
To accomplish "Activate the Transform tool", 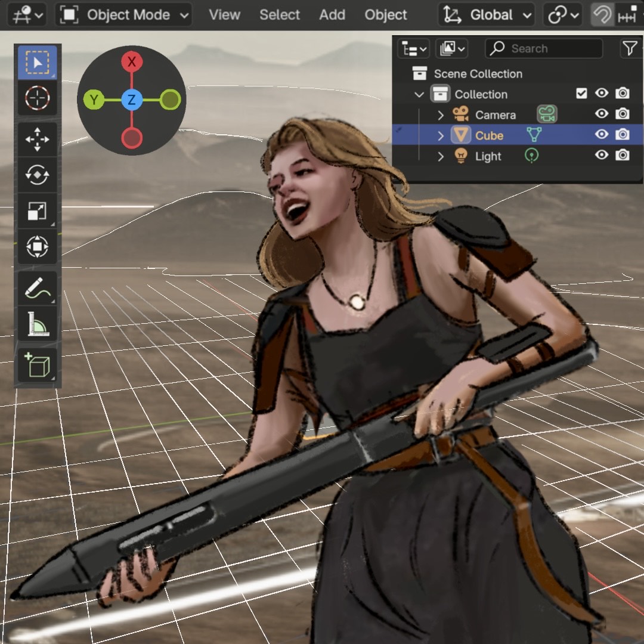I will [38, 246].
